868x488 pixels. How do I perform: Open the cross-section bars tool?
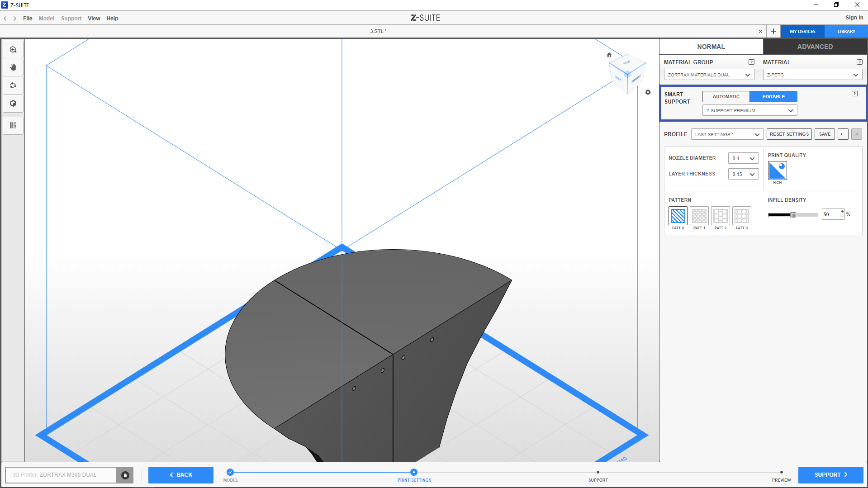point(13,125)
